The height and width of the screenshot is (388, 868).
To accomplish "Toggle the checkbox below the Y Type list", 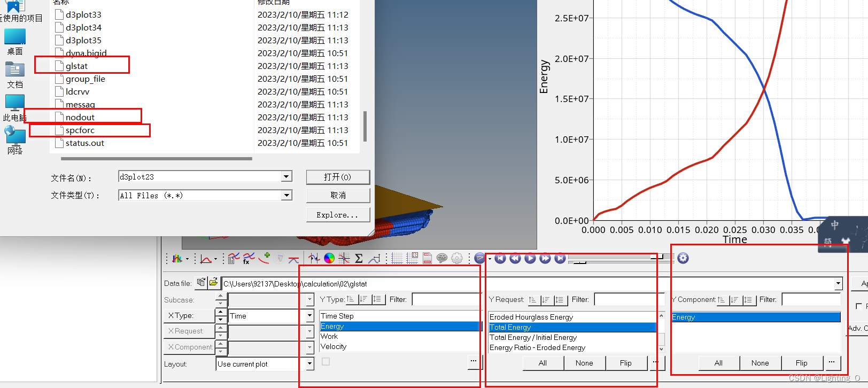I will point(326,362).
